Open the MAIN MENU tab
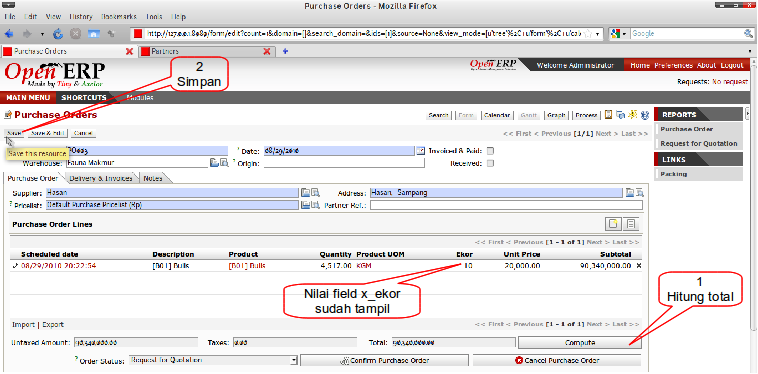This screenshot has width=758, height=374. [x=28, y=98]
